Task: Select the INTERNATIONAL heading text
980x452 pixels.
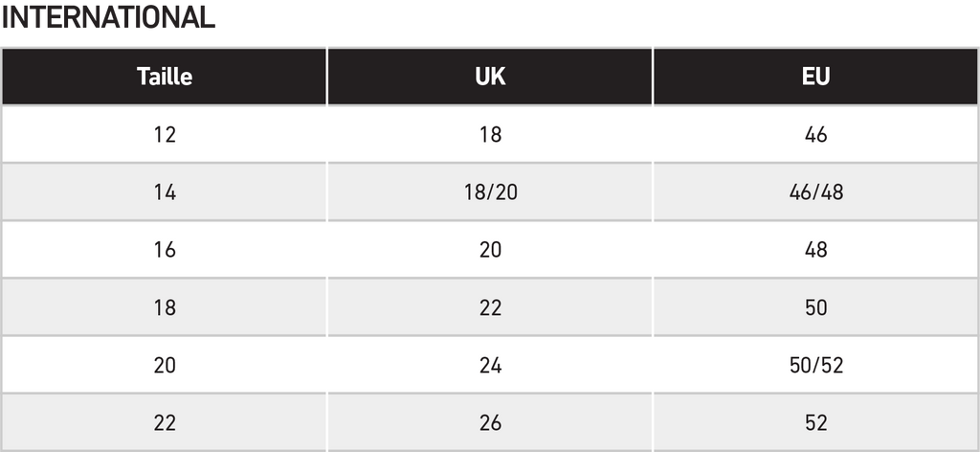Action: pyautogui.click(x=108, y=17)
